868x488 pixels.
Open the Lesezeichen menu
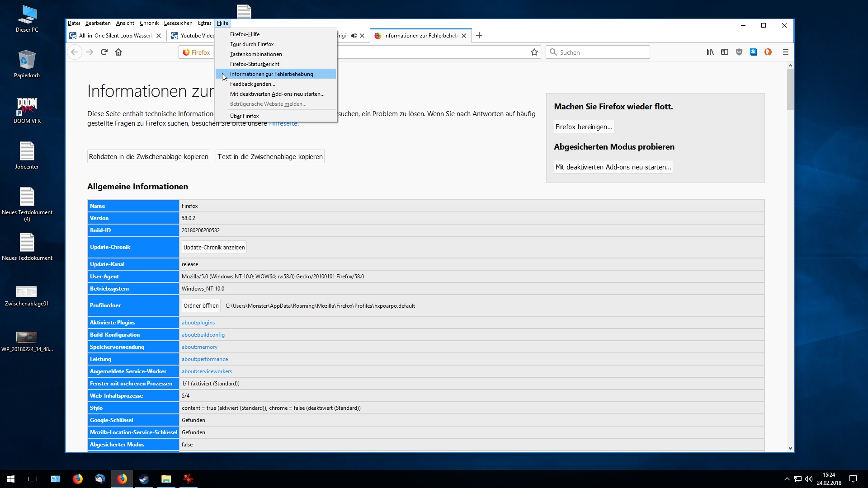tap(178, 23)
